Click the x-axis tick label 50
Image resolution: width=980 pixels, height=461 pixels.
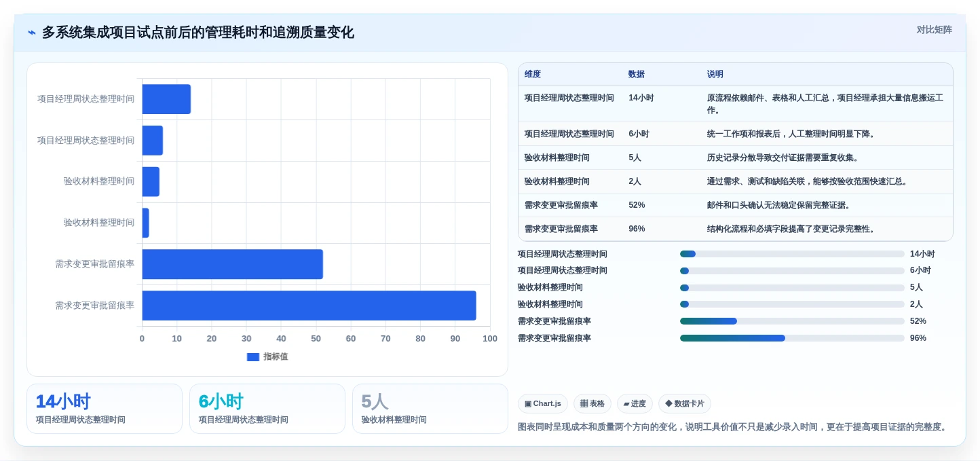(316, 339)
